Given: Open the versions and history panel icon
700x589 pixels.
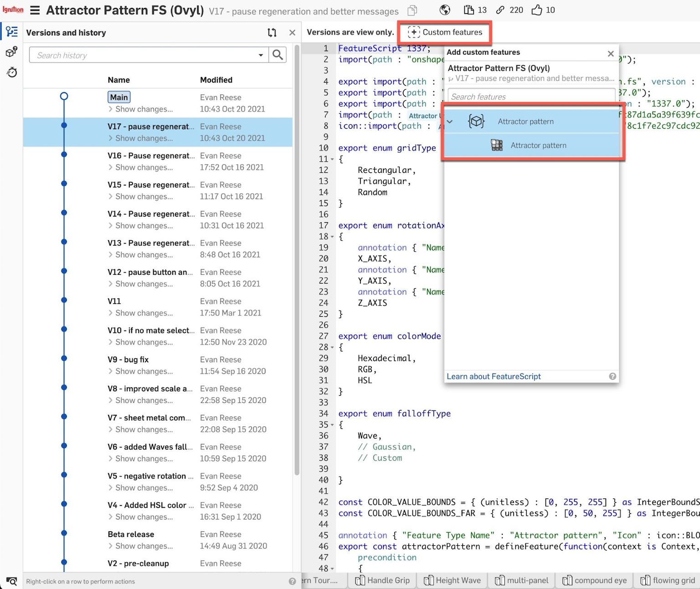Looking at the screenshot, I should coord(11,31).
